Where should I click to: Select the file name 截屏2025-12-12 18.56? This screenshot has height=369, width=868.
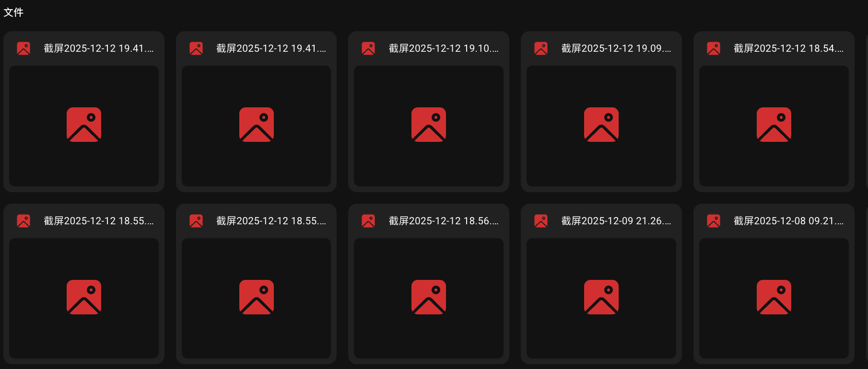444,221
